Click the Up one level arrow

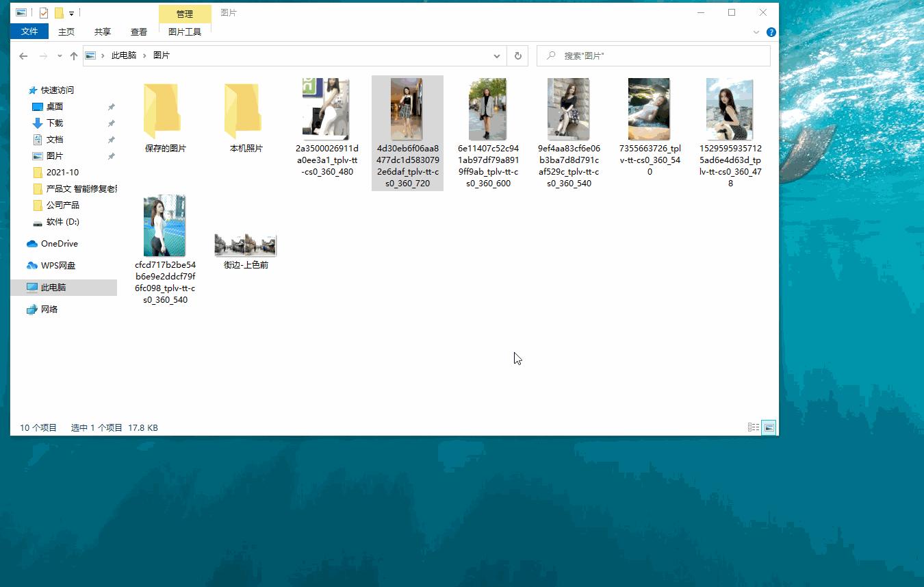[x=74, y=56]
